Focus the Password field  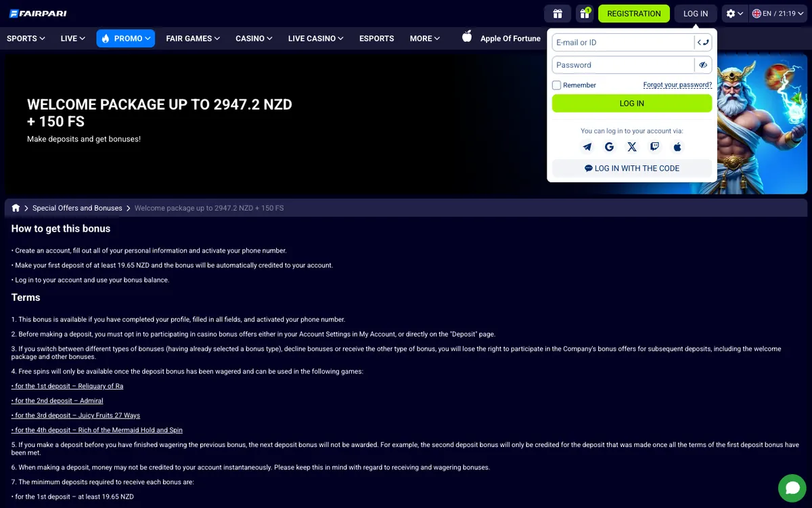623,65
